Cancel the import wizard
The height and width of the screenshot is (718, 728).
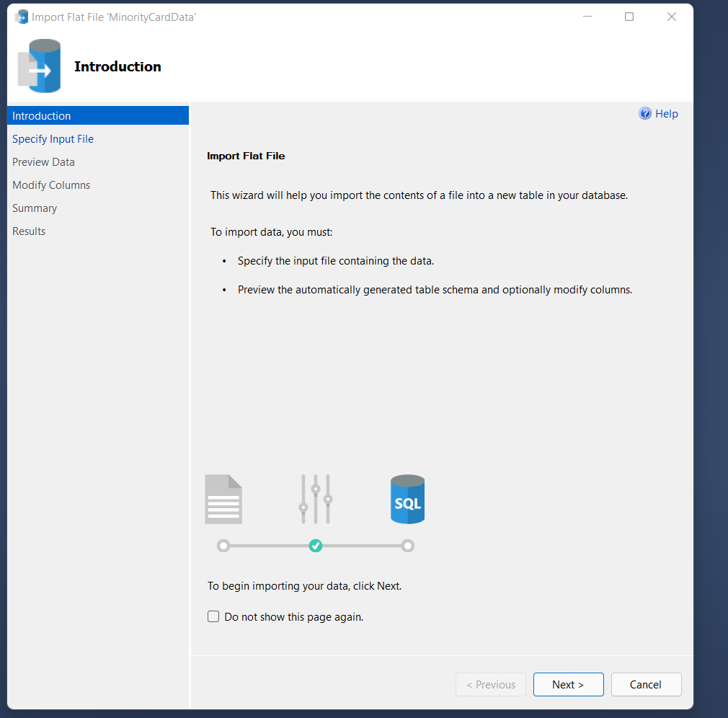pos(646,685)
